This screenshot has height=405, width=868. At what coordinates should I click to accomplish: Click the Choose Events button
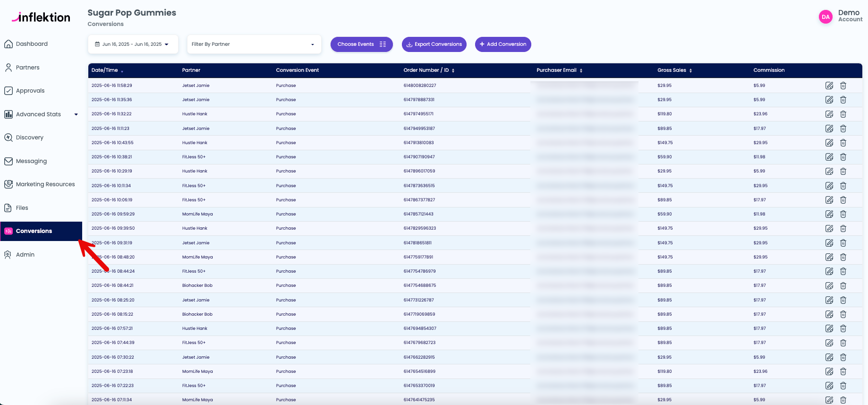(x=362, y=44)
